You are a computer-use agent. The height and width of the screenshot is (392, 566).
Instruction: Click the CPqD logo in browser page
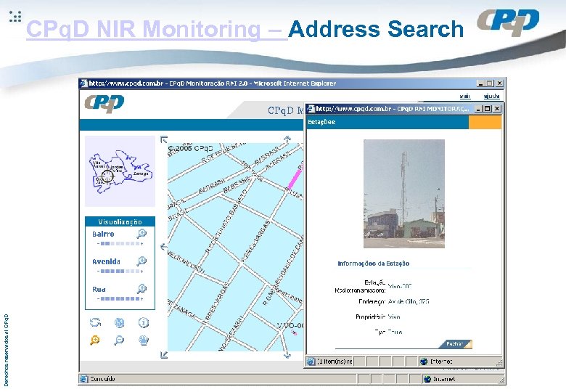click(x=104, y=104)
